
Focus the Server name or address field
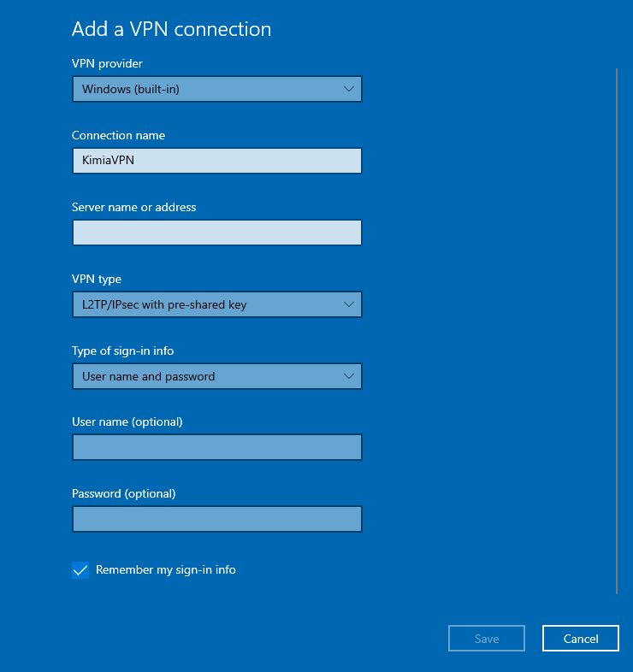click(x=216, y=233)
